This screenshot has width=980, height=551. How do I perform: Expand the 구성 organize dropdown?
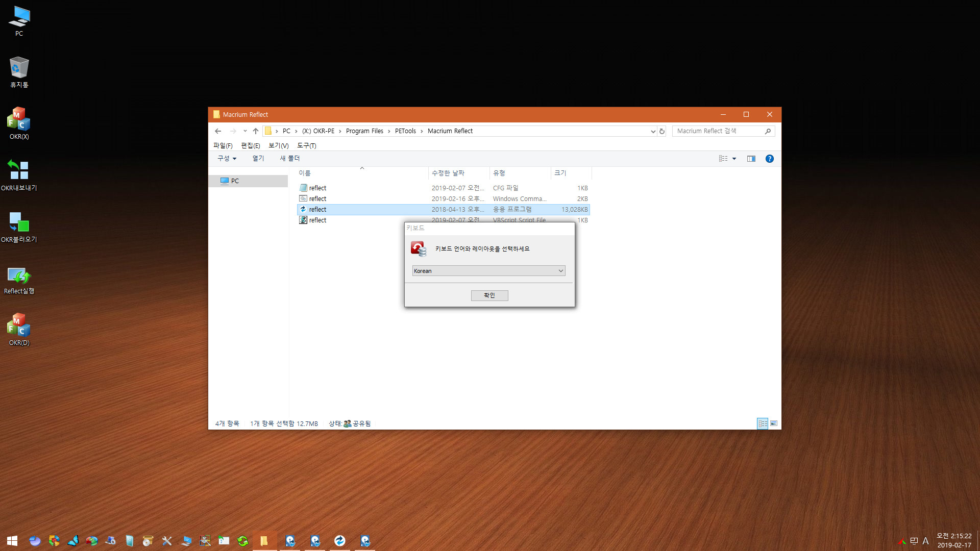(x=227, y=159)
